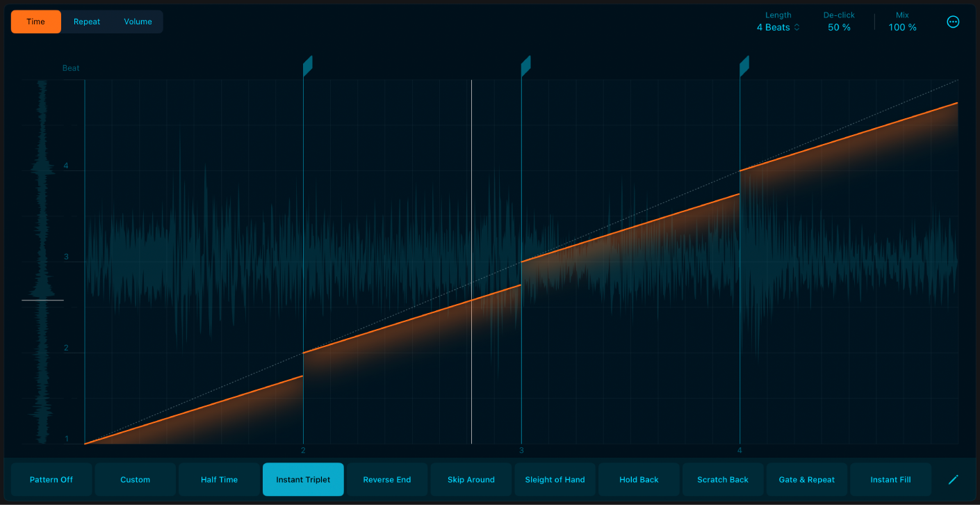Click the pencil edit pattern icon
Viewport: 980px width, 505px height.
(953, 479)
